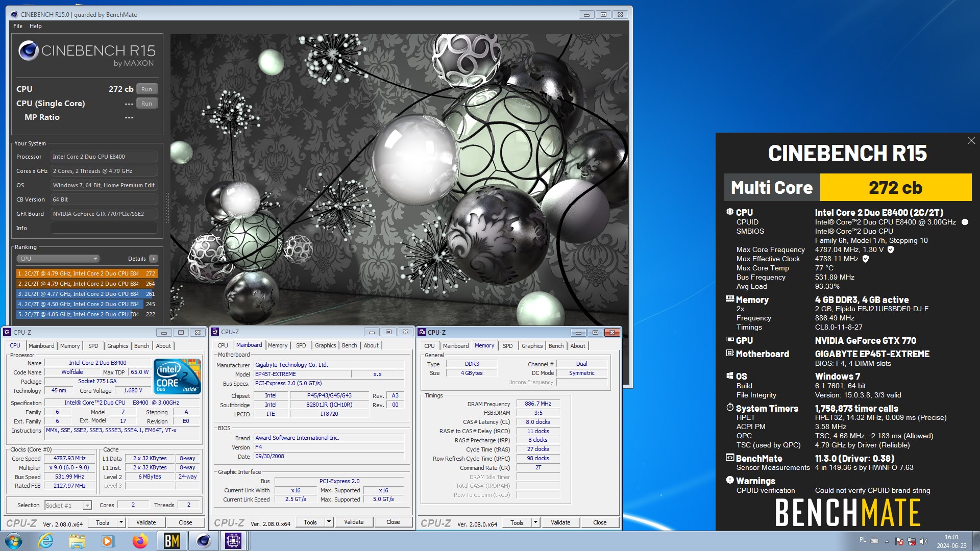980x551 pixels.
Task: Open Windows Media Player from taskbar
Action: [108, 541]
